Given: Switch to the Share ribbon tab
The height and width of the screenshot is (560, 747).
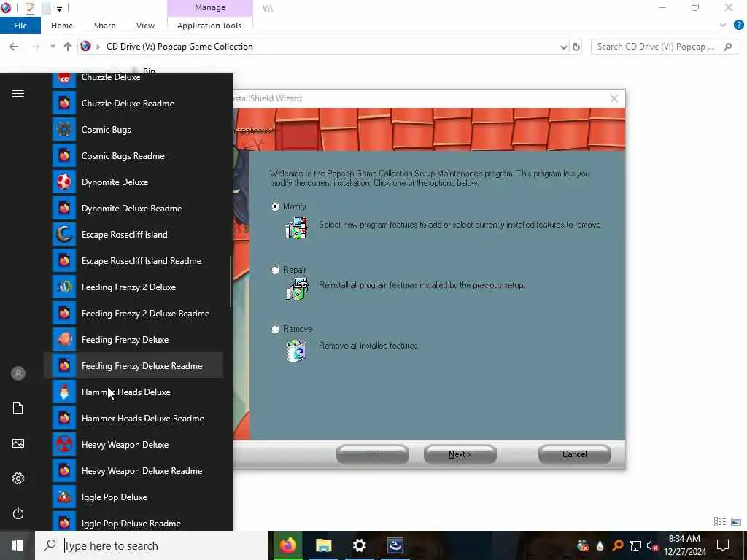Looking at the screenshot, I should (x=104, y=26).
